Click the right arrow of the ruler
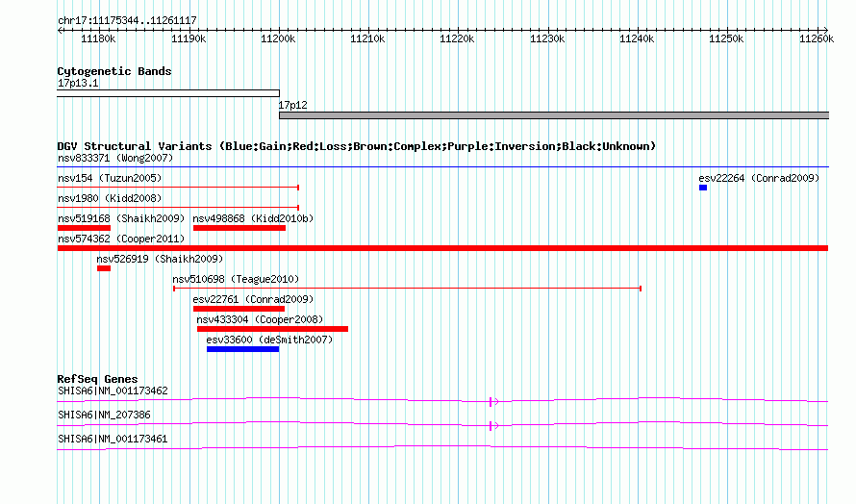 [826, 30]
